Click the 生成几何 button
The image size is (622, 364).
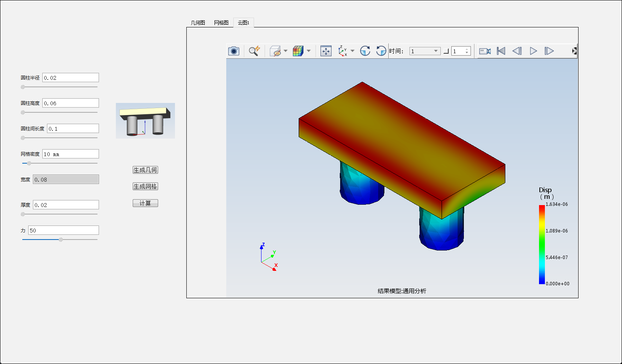click(145, 170)
